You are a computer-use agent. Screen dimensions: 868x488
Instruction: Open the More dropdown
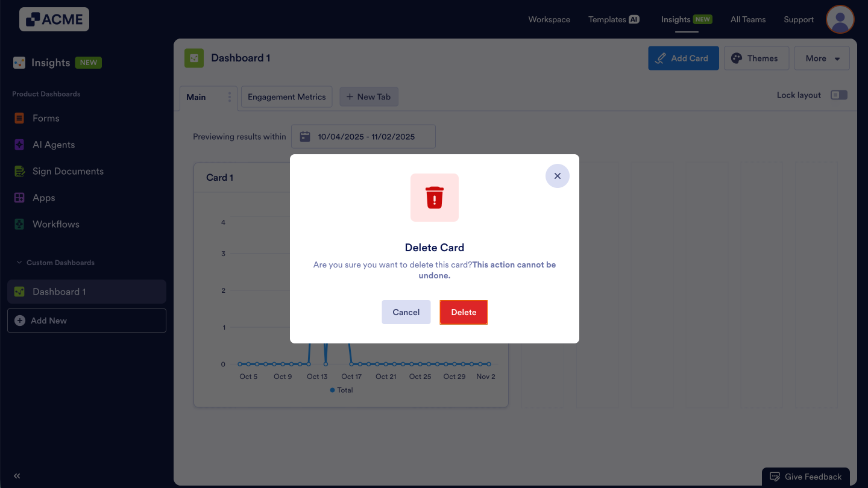822,58
